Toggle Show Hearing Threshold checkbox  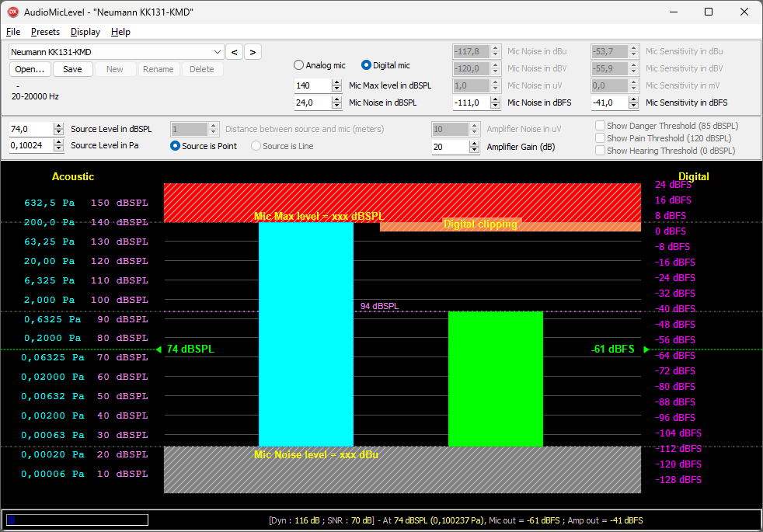tap(600, 151)
